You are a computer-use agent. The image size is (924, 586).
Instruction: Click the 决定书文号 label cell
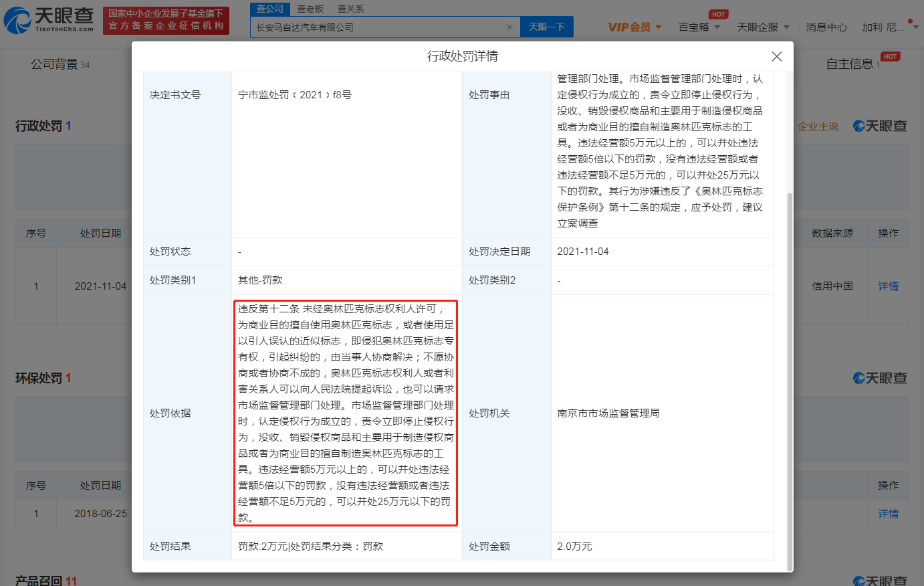[x=187, y=153]
